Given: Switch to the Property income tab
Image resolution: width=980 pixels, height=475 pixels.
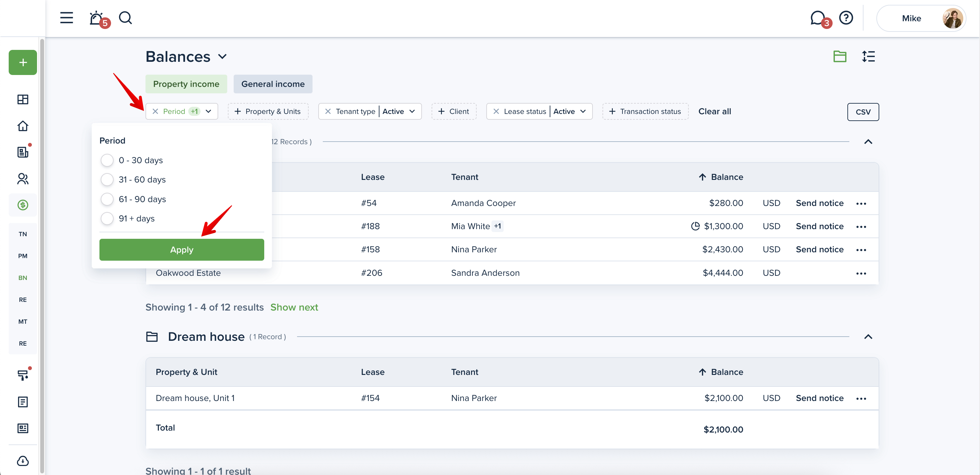Looking at the screenshot, I should coord(186,84).
